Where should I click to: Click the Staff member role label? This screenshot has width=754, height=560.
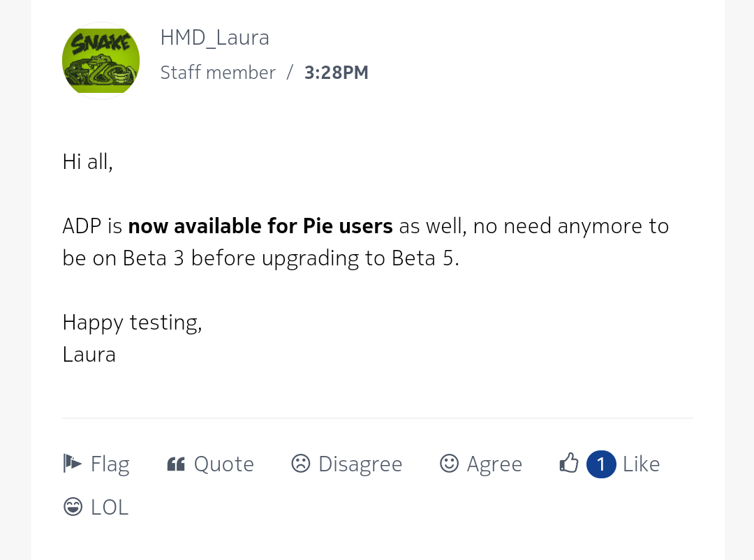218,73
